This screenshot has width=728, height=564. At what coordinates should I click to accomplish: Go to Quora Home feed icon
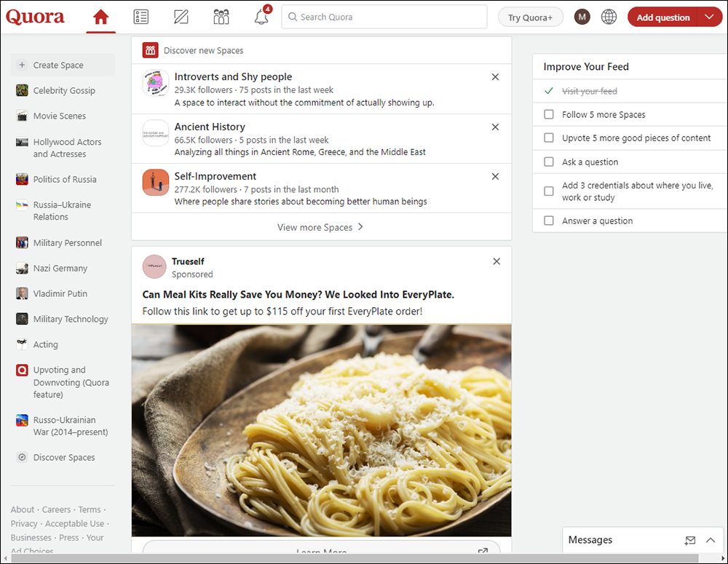[100, 17]
